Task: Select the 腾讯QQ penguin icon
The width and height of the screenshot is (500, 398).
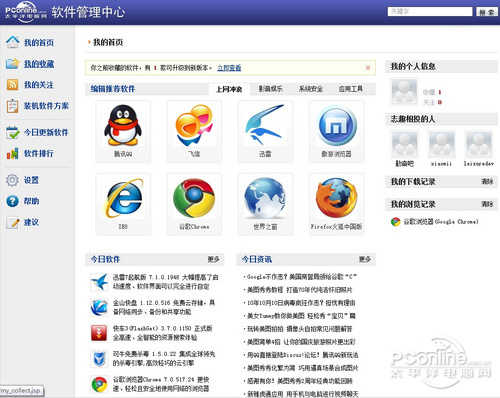Action: point(123,125)
